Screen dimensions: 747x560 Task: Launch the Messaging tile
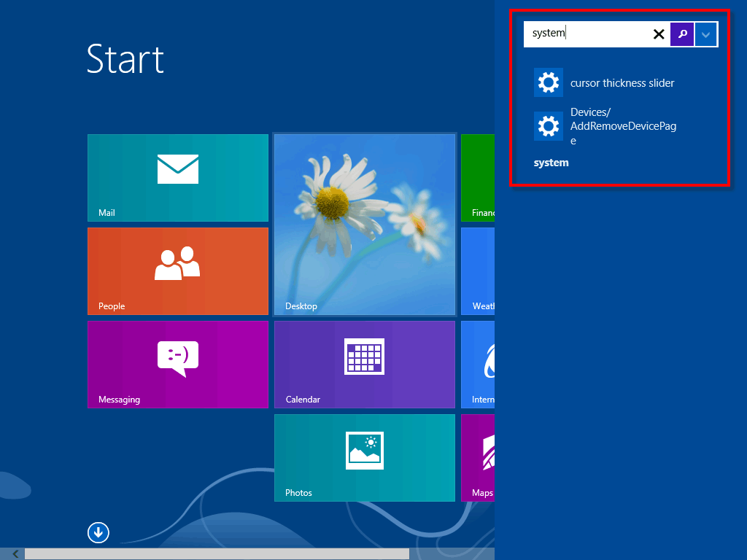click(x=178, y=365)
